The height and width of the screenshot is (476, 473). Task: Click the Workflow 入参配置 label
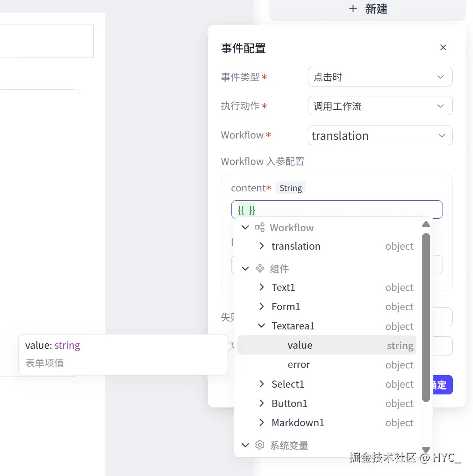pos(262,161)
